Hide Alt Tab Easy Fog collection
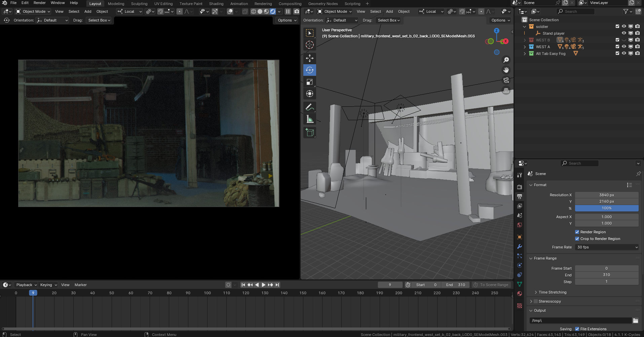The image size is (644, 337). (x=624, y=53)
